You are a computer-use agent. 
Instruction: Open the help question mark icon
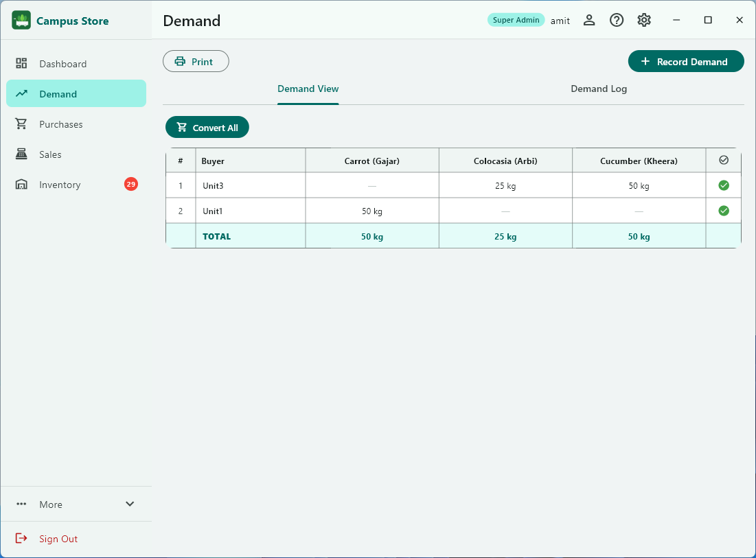coord(616,20)
